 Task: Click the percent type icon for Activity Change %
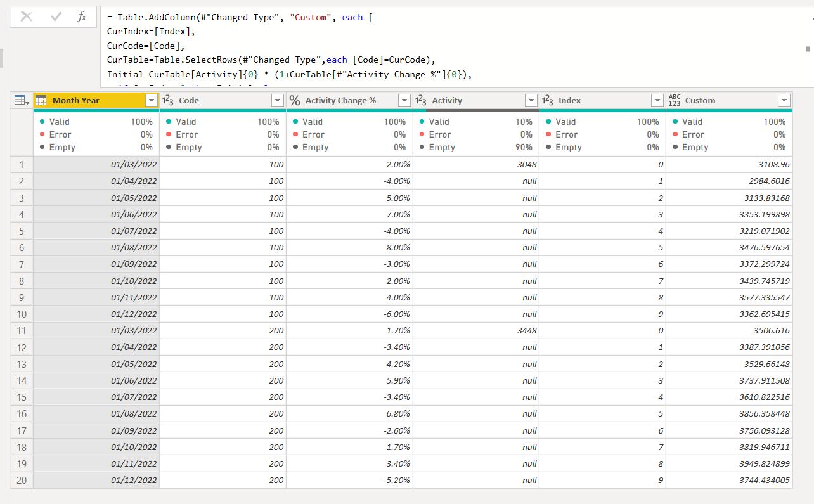point(295,100)
